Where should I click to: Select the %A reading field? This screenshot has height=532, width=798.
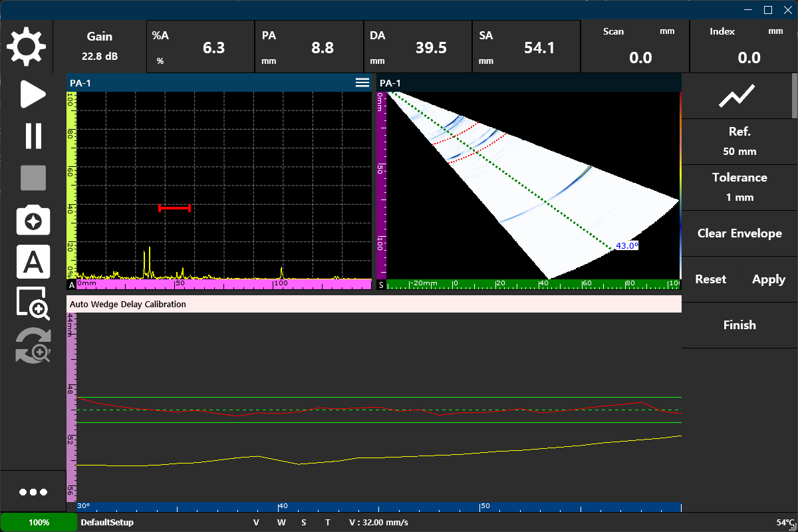pos(200,47)
